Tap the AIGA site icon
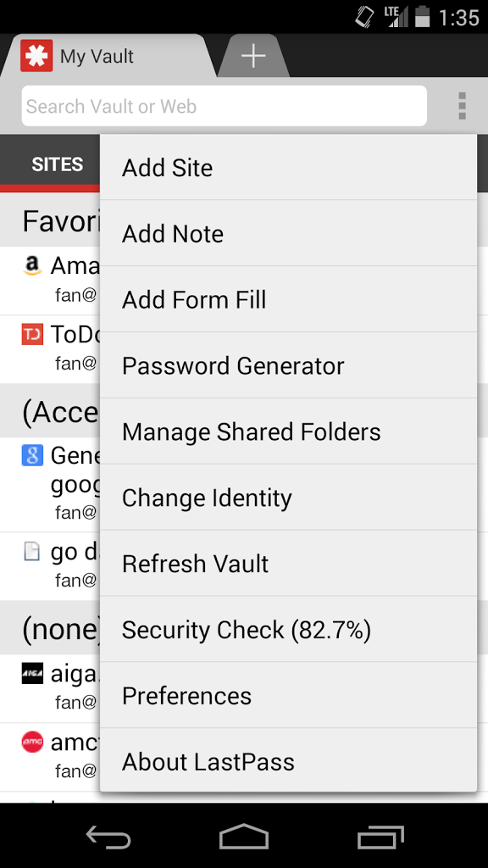 pyautogui.click(x=32, y=674)
